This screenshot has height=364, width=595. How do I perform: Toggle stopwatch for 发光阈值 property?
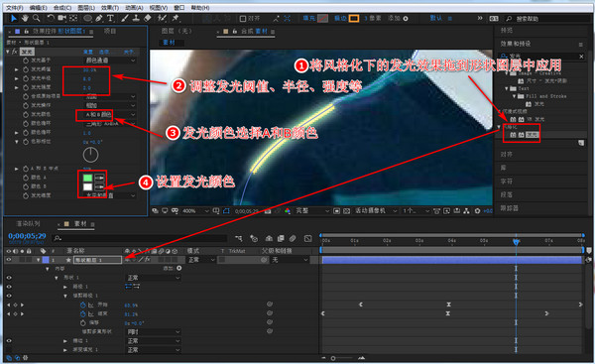26,69
